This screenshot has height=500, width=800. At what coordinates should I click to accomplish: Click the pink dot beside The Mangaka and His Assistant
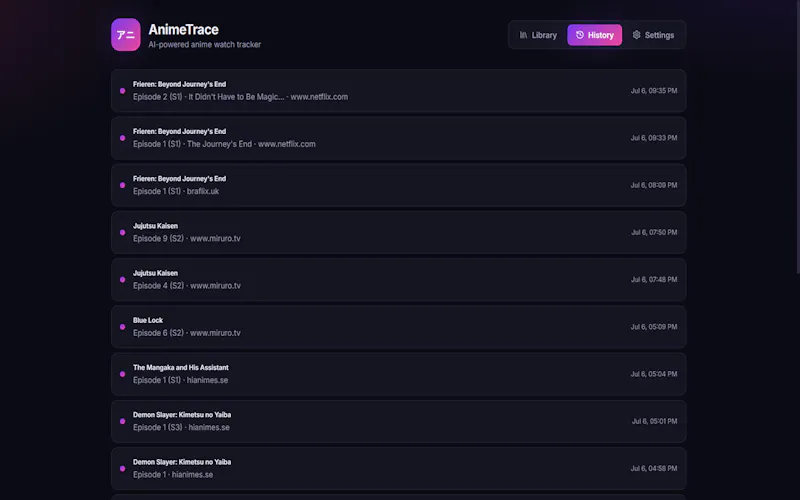(122, 374)
